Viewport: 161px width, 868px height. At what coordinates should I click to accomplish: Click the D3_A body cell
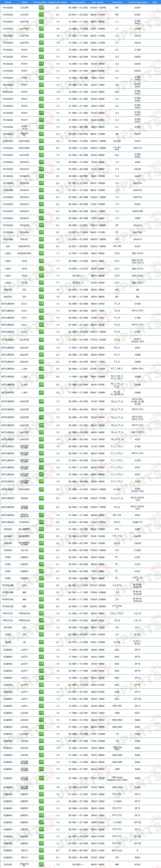117,340
